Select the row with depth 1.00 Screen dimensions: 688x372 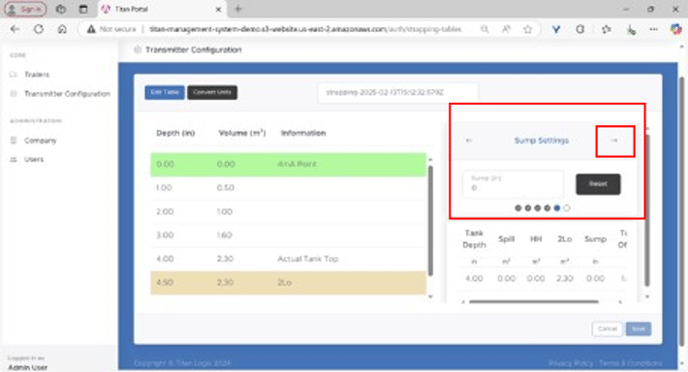(288, 188)
